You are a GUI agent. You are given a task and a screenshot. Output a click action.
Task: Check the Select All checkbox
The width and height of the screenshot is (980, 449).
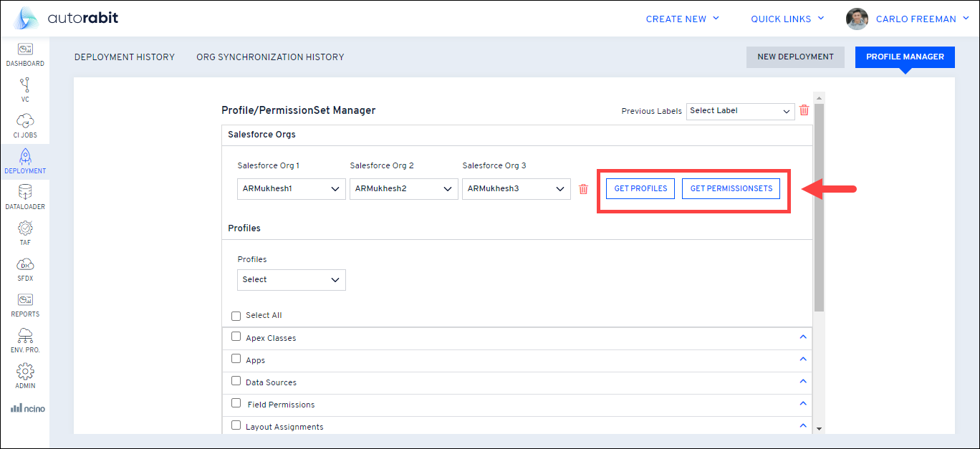click(x=236, y=316)
